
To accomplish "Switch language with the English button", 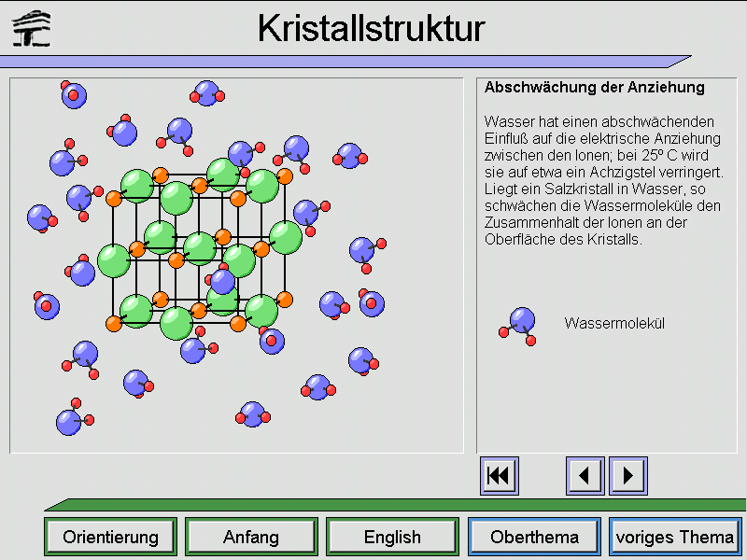I will (x=392, y=538).
